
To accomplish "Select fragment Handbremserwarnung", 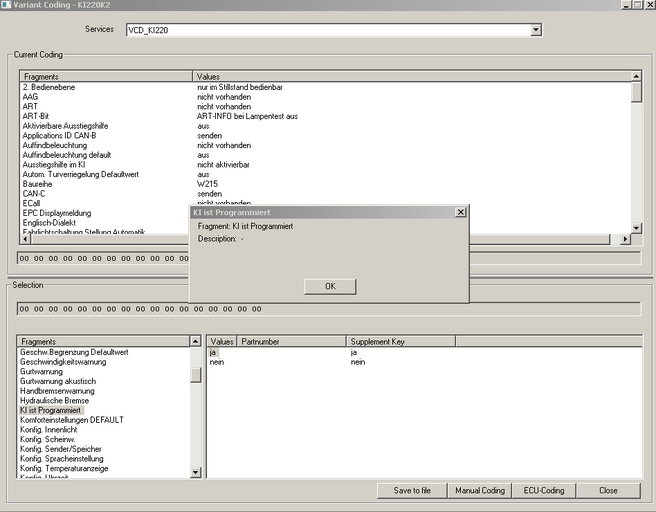I will coord(57,391).
